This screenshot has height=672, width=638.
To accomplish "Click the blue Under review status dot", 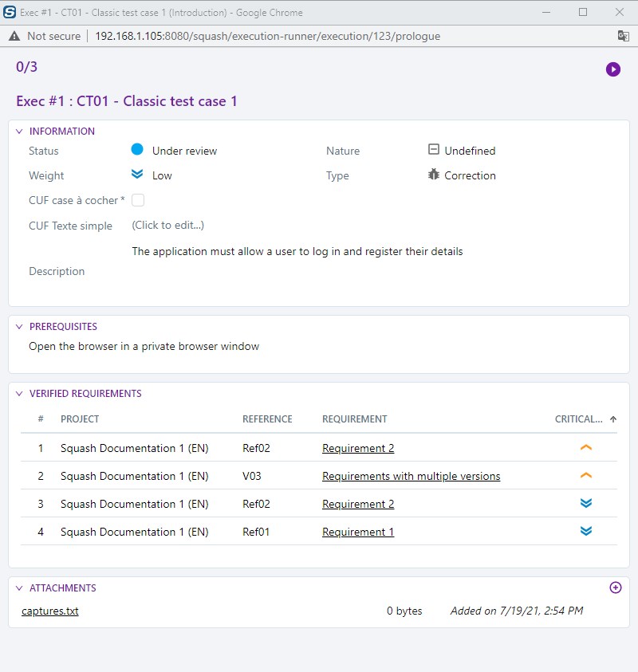I will tap(137, 150).
